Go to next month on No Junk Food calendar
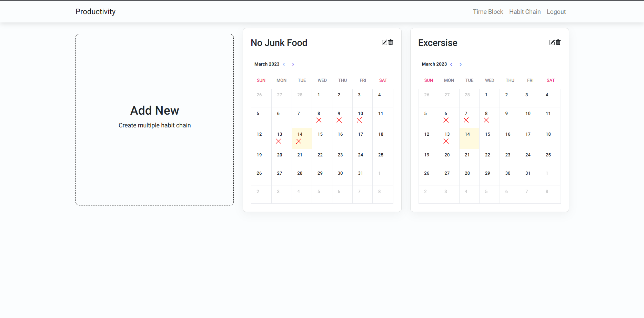Viewport: 644px width, 318px height. click(293, 64)
